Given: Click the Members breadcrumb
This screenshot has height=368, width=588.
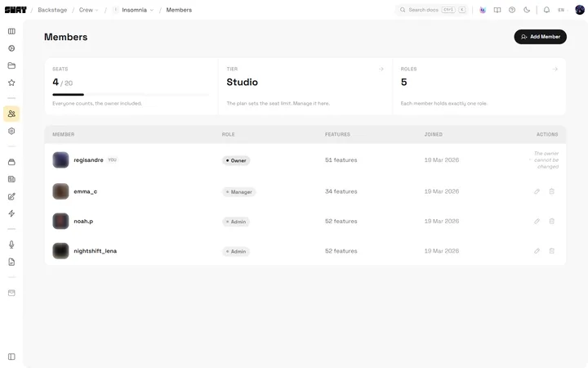Looking at the screenshot, I should [x=179, y=10].
